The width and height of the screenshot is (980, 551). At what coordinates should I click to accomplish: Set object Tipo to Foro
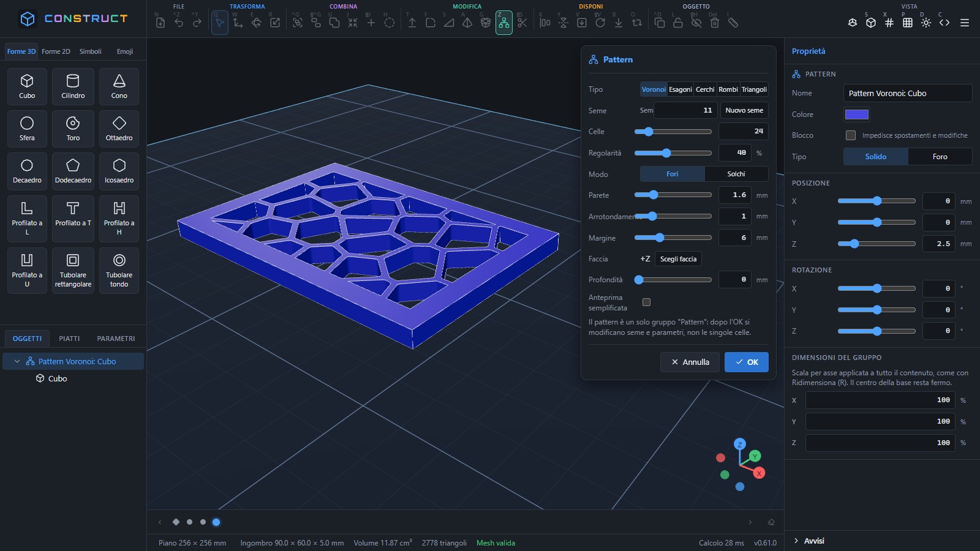click(x=940, y=157)
